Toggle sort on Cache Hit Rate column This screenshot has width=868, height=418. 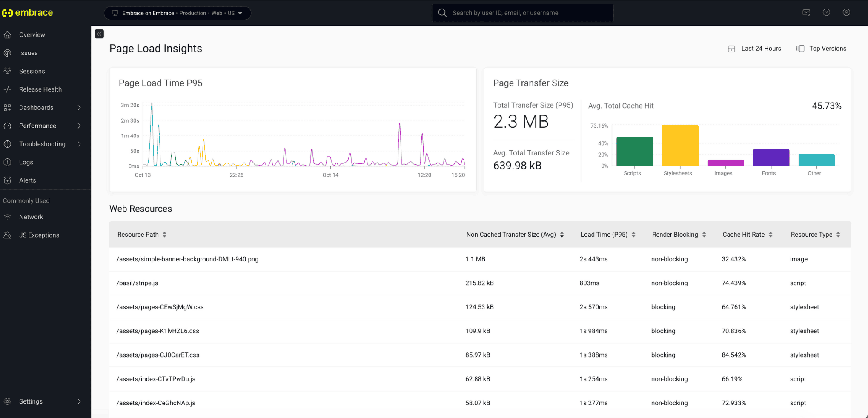[x=771, y=235]
